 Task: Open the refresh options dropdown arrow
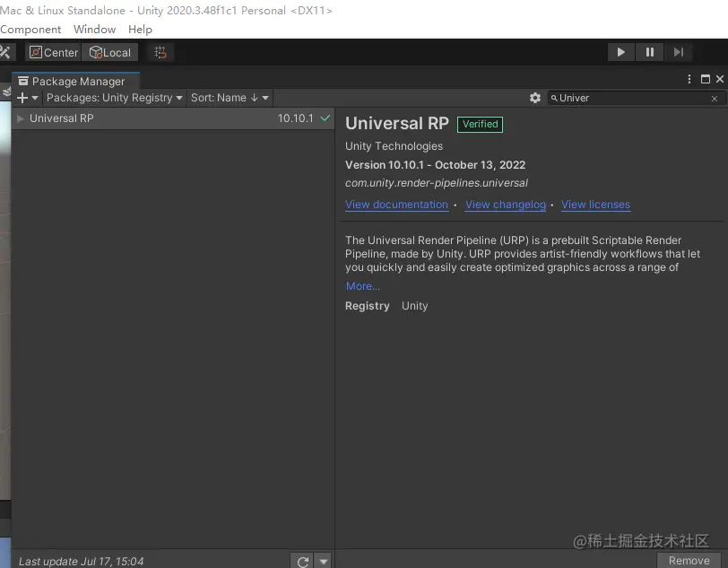(323, 562)
